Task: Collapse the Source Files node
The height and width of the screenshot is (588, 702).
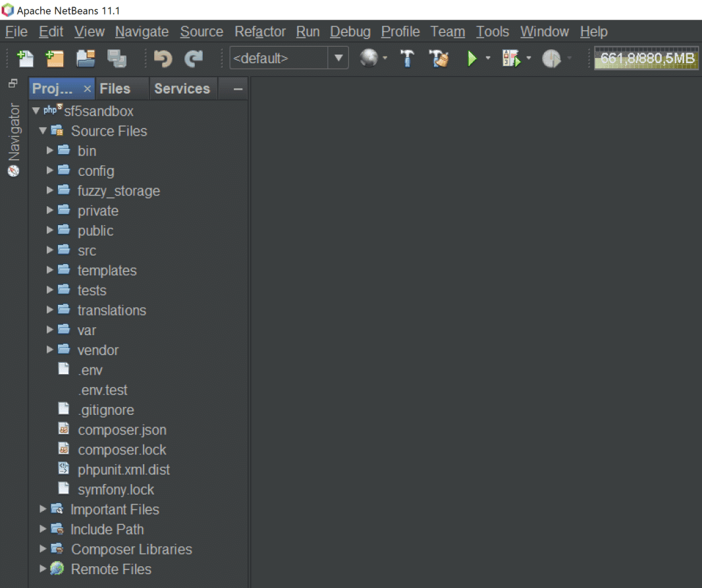Action: point(43,130)
